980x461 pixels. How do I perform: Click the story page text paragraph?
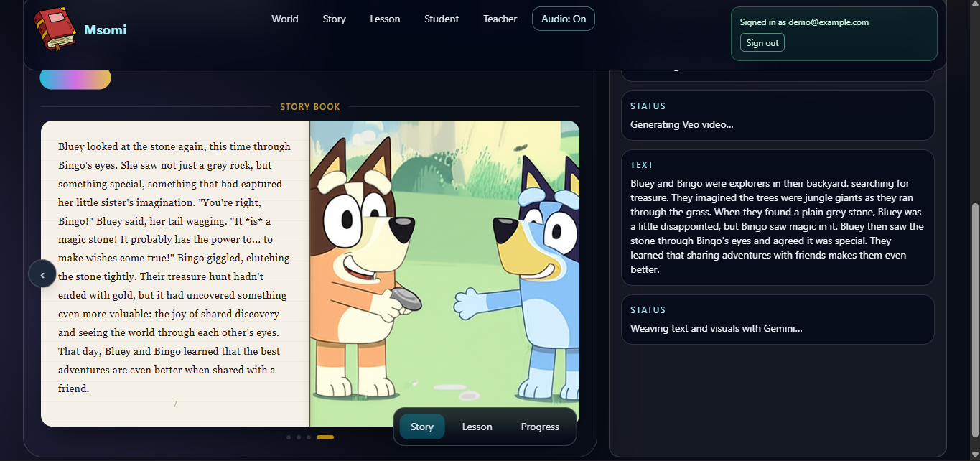(174, 267)
